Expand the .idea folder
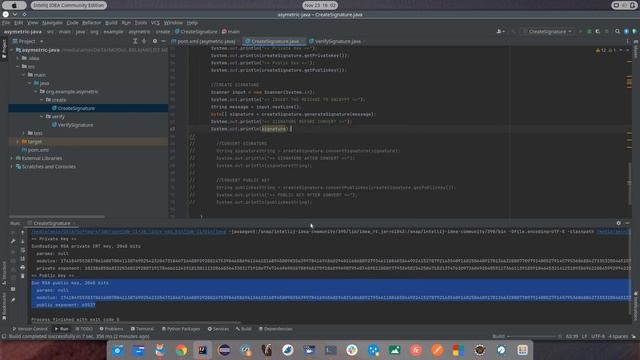This screenshot has height=360, width=640. point(18,58)
